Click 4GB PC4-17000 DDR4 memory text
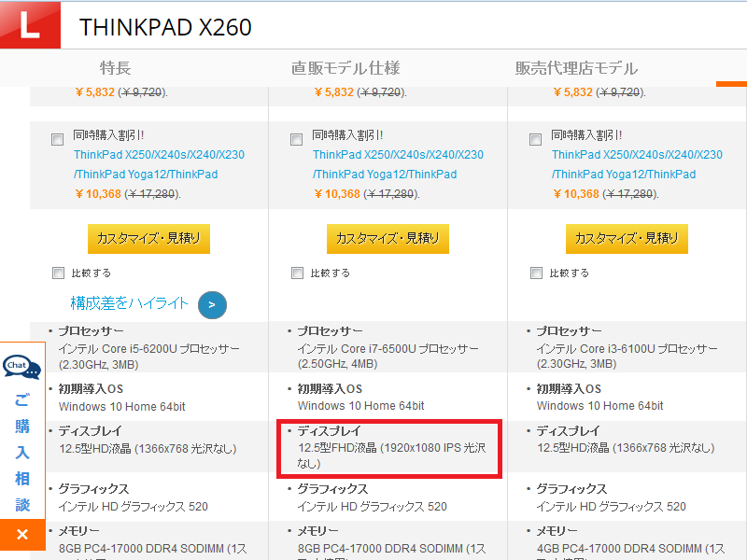 (x=630, y=549)
